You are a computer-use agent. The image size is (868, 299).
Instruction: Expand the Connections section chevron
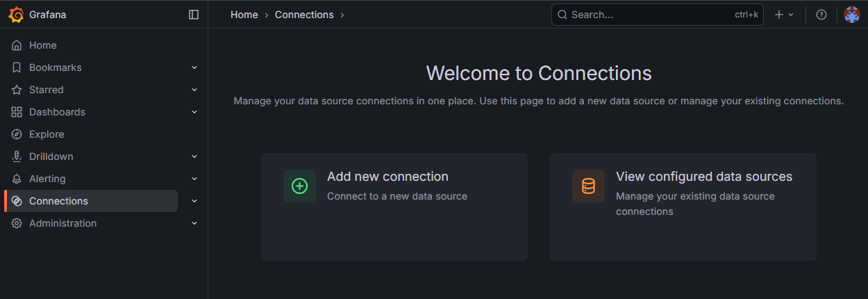pyautogui.click(x=194, y=201)
